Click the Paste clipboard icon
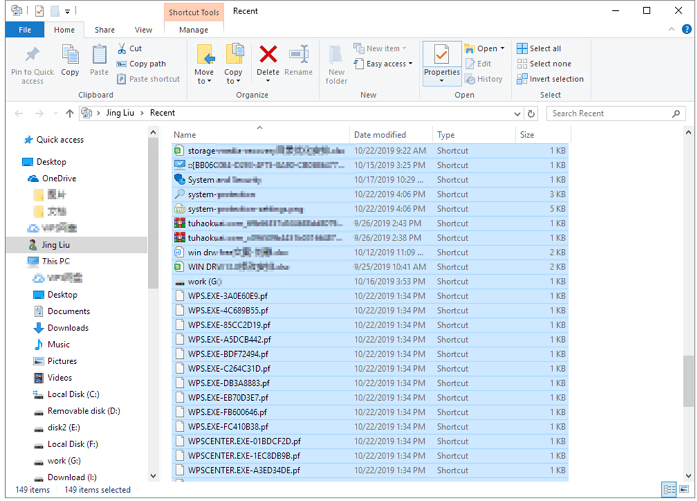 pyautogui.click(x=99, y=55)
